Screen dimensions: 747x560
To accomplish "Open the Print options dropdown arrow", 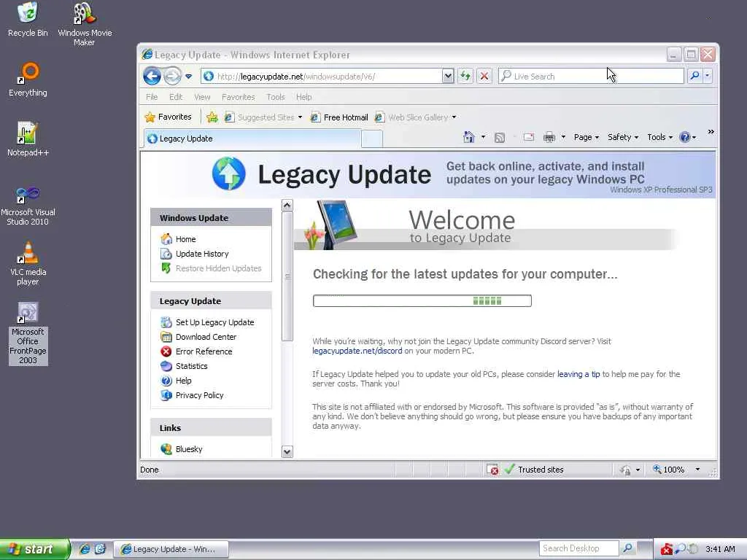I will click(563, 137).
